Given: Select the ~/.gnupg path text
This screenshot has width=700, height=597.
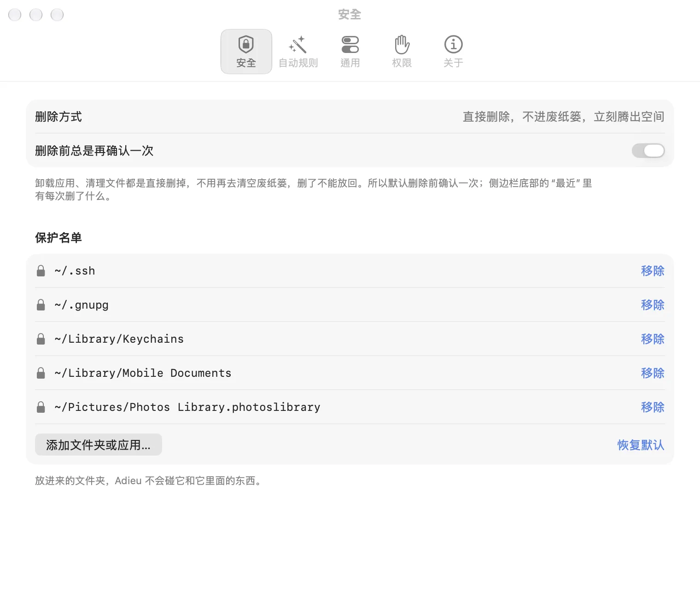Looking at the screenshot, I should [x=82, y=305].
